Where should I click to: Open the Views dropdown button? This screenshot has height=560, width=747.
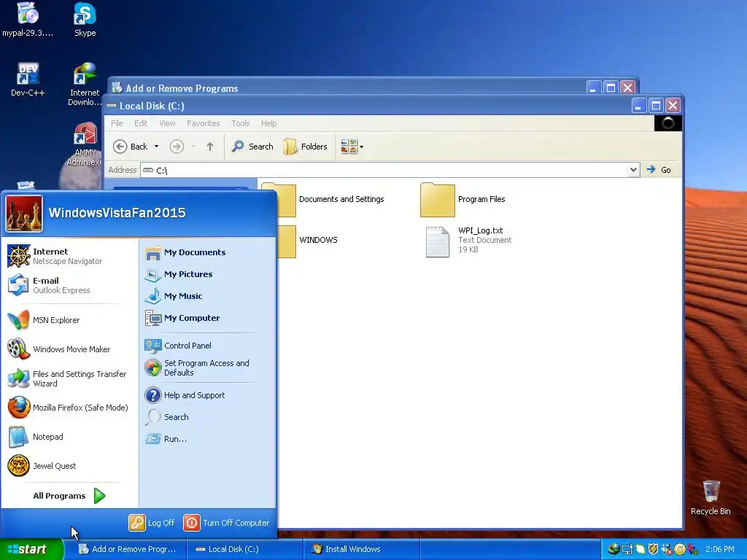pos(352,147)
